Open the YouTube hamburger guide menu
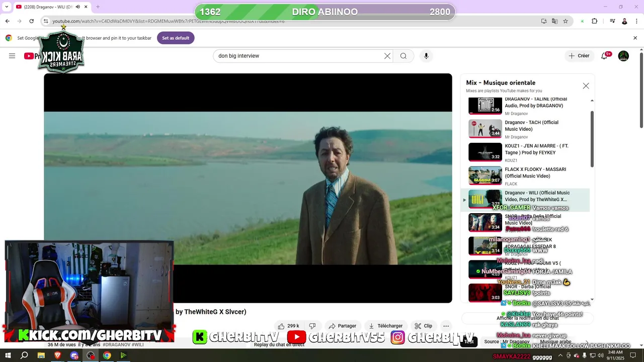 click(x=12, y=56)
